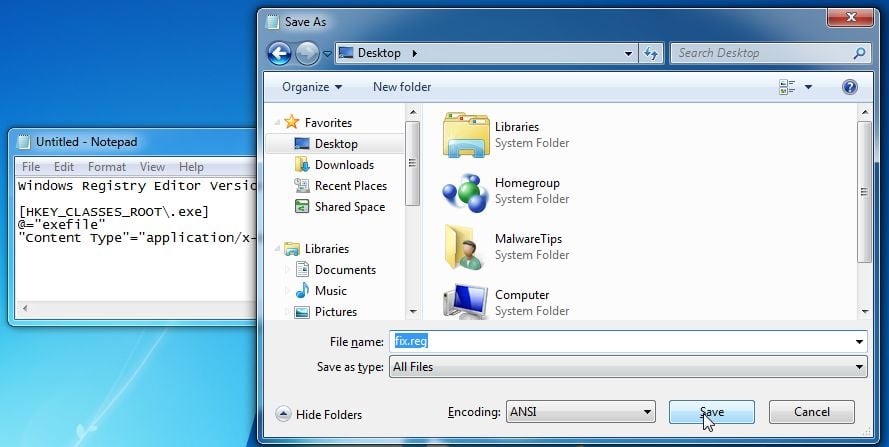The width and height of the screenshot is (889, 447).
Task: Click the Notepad horizontal scrollbar left arrow
Action: point(24,309)
